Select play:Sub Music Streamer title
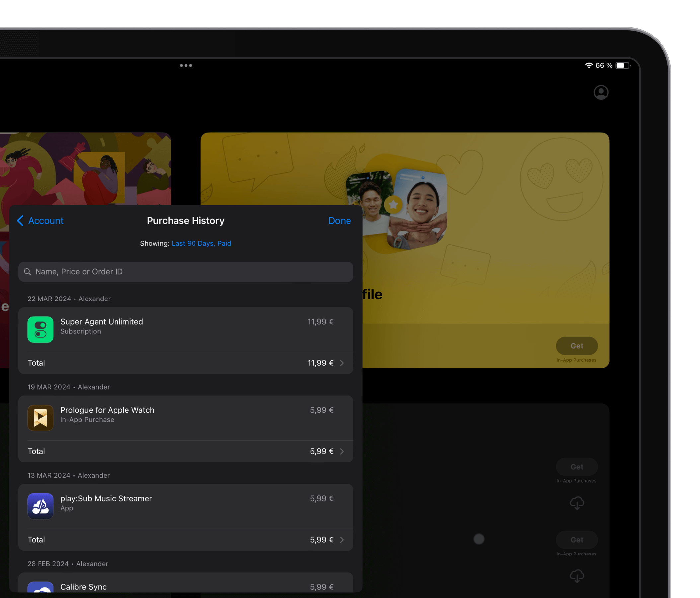Viewport: 700px width, 598px height. 106,498
